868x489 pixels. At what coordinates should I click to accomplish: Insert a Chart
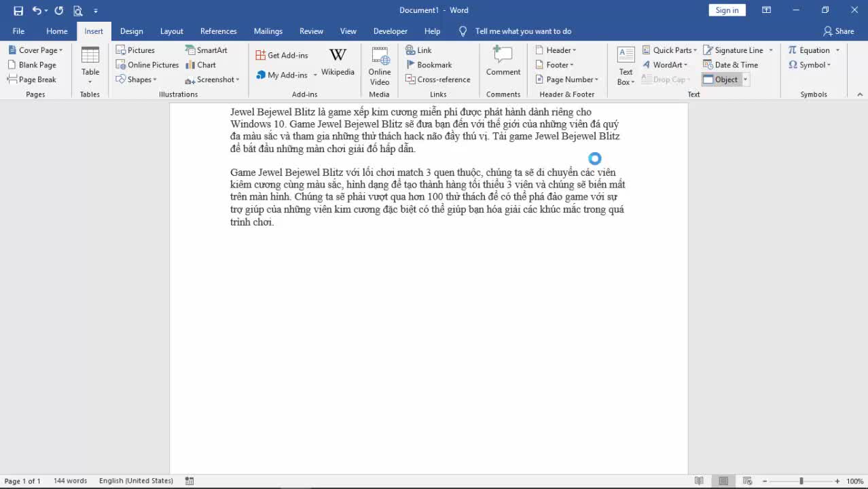coord(201,65)
